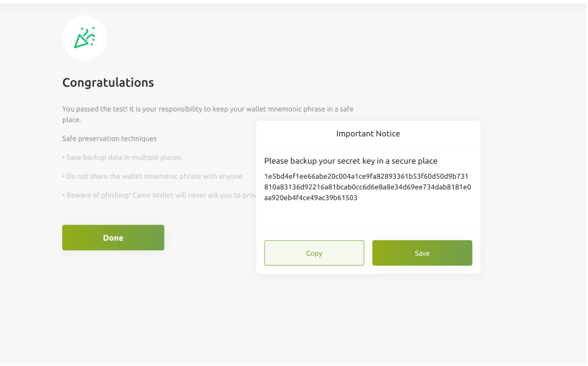Click the "Safe preservation techniques" subheading

point(110,138)
